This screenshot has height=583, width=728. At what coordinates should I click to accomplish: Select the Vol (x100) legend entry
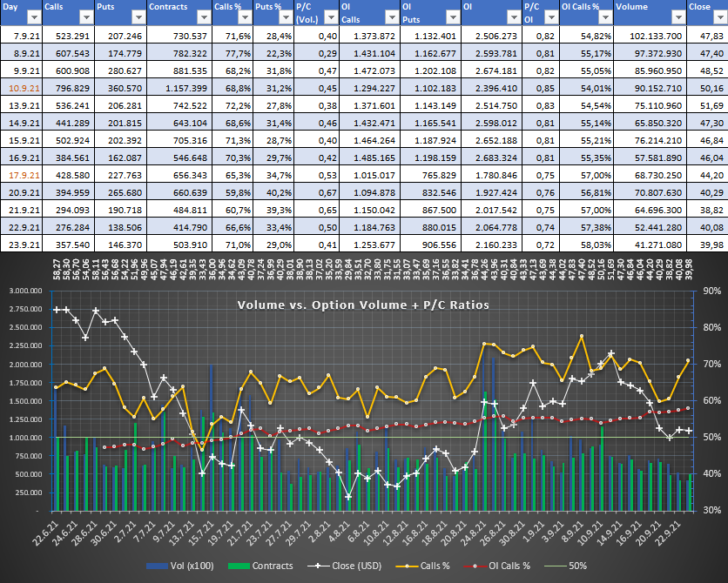point(179,566)
